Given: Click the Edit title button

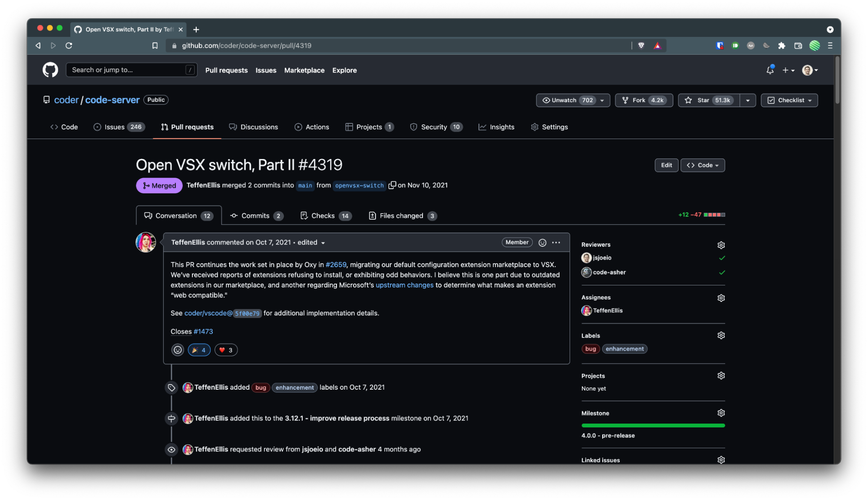Looking at the screenshot, I should coord(666,166).
